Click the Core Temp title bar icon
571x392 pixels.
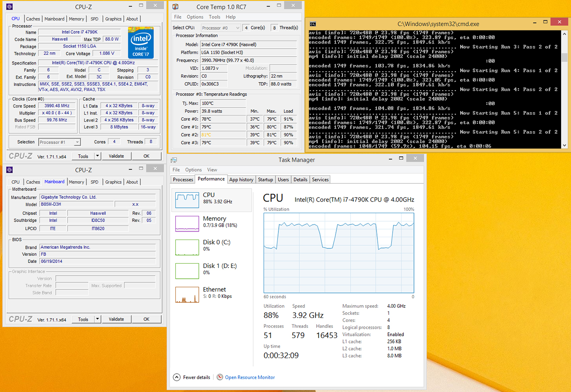175,7
